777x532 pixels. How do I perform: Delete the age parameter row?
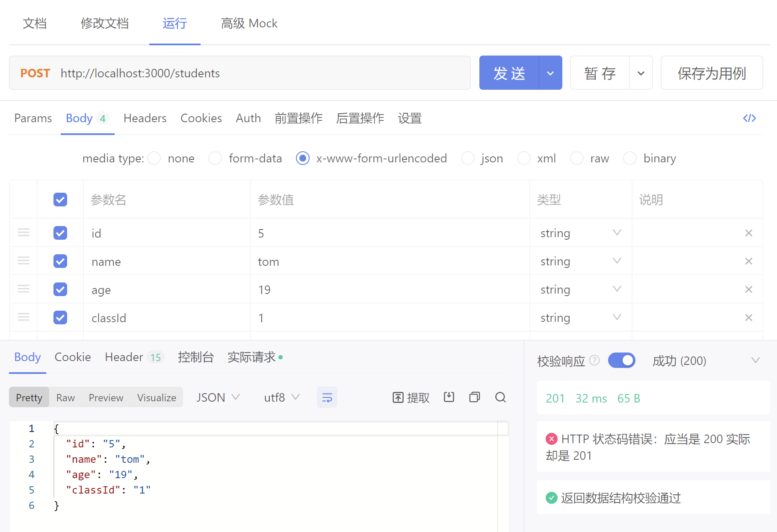[748, 289]
